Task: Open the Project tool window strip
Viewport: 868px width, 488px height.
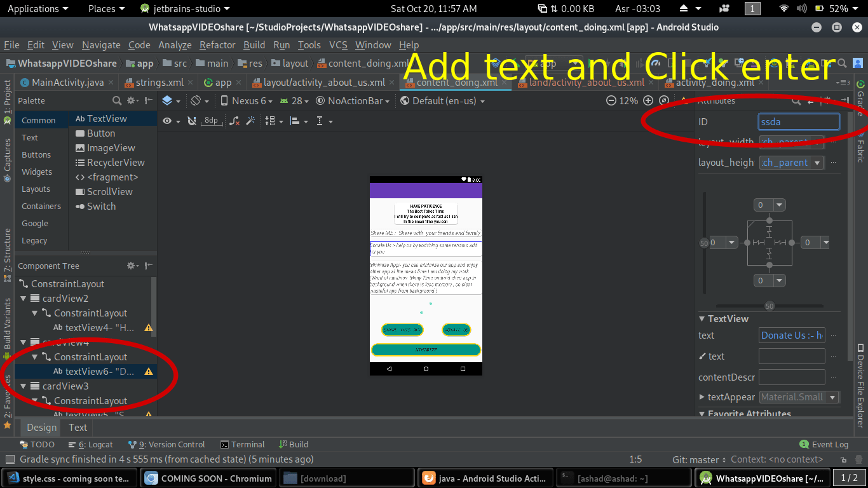Action: [x=8, y=102]
